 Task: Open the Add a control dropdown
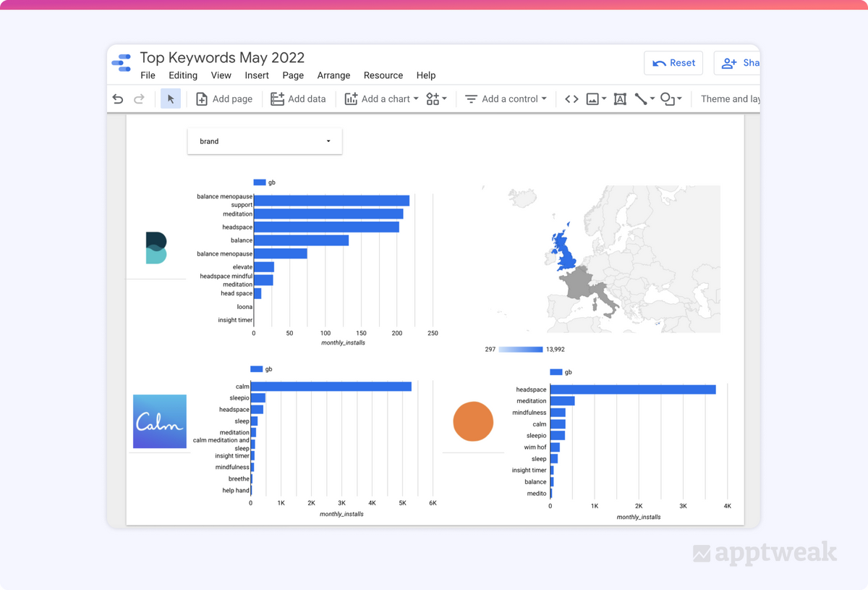(x=506, y=99)
